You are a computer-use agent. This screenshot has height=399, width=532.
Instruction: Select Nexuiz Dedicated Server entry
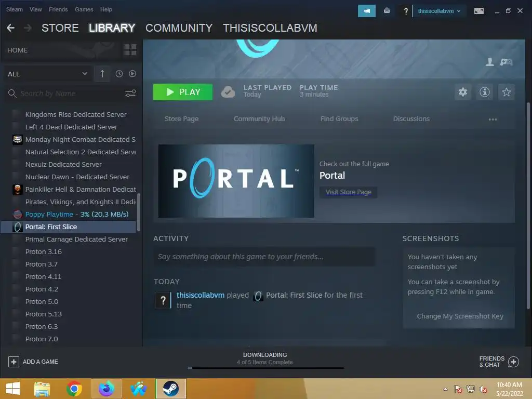[x=69, y=164]
